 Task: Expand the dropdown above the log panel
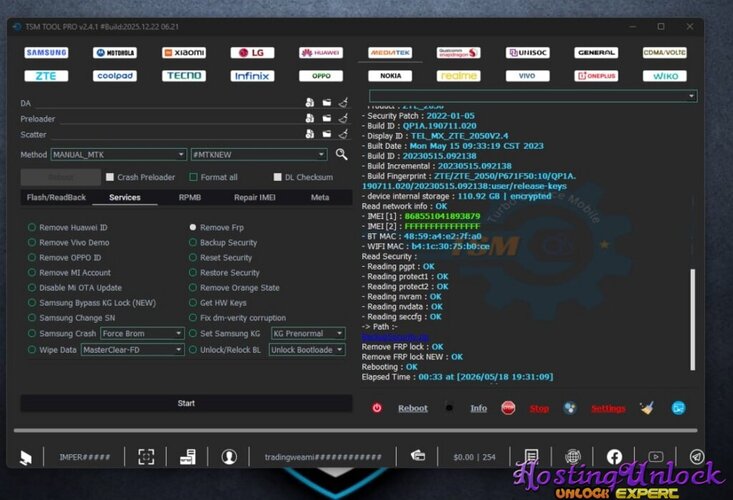click(533, 96)
